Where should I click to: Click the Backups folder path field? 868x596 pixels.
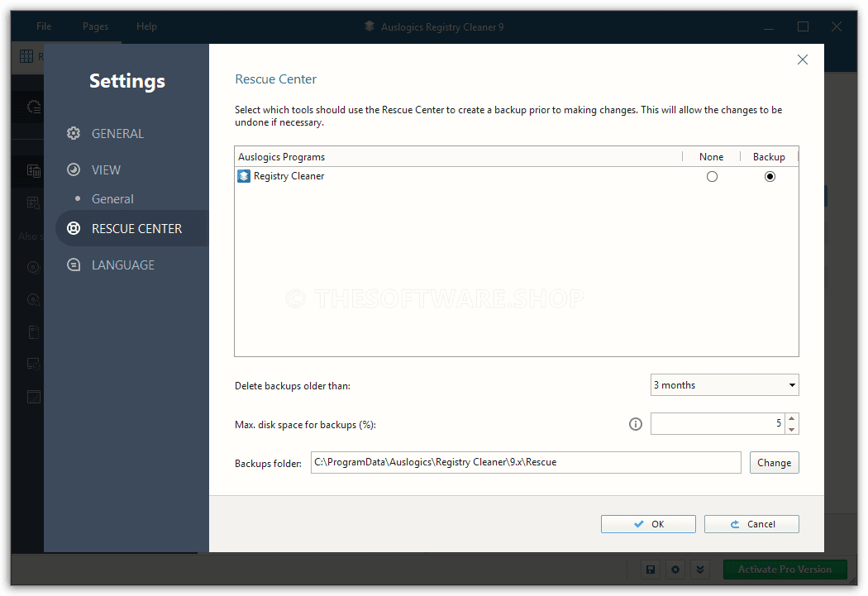coord(525,462)
